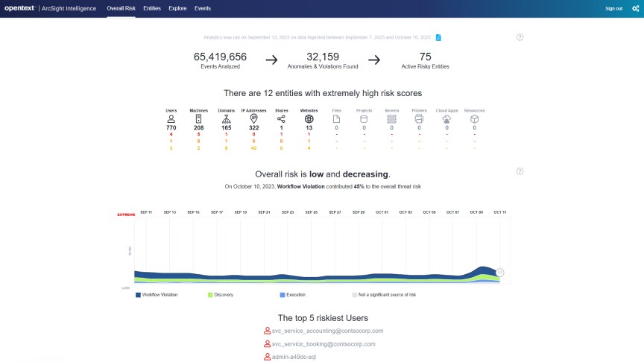Sign out of ArcSight Intelligence
Image resolution: width=644 pixels, height=362 pixels.
click(613, 9)
